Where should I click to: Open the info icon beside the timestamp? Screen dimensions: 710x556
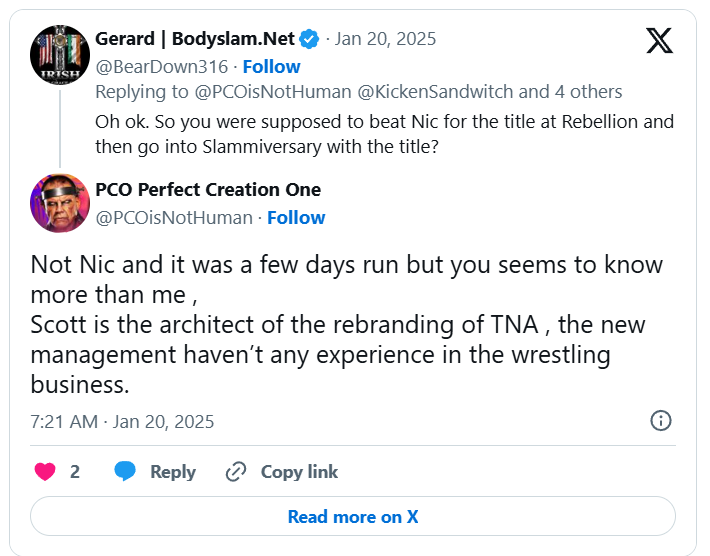[661, 420]
